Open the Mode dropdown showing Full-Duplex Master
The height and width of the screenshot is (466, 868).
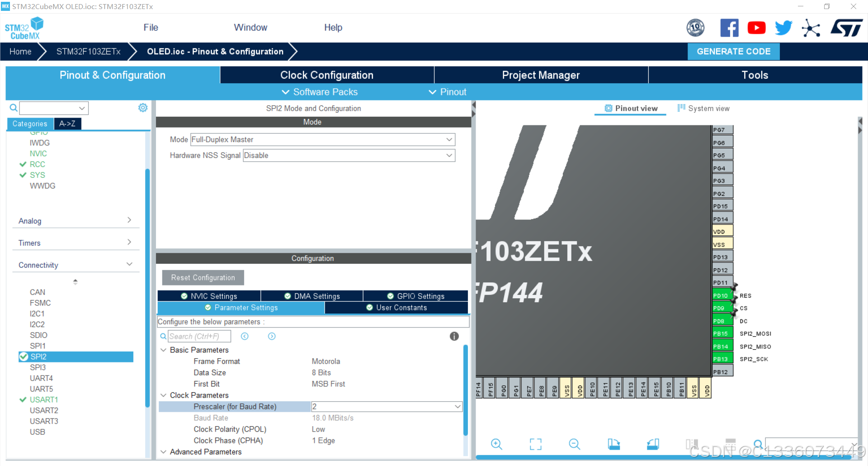click(x=323, y=139)
